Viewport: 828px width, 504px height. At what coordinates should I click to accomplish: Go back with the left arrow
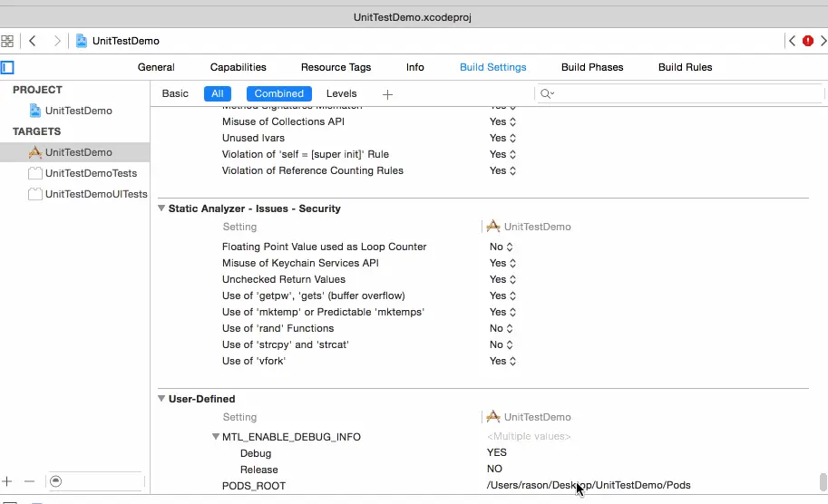click(33, 41)
